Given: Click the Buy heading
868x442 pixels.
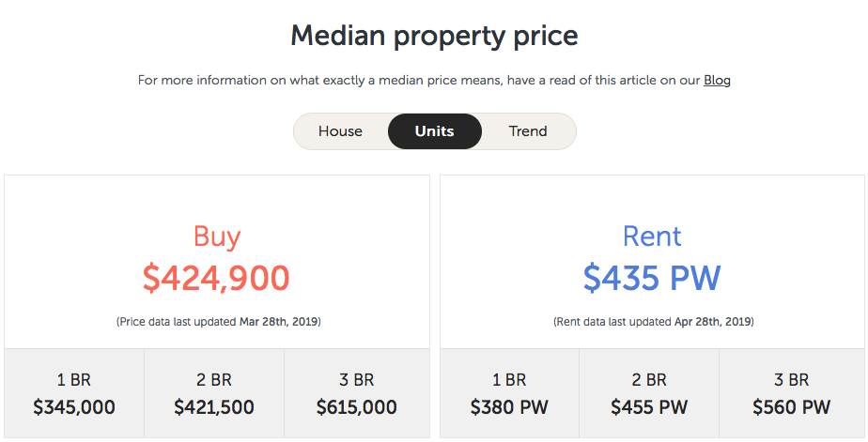Looking at the screenshot, I should coord(216,236).
